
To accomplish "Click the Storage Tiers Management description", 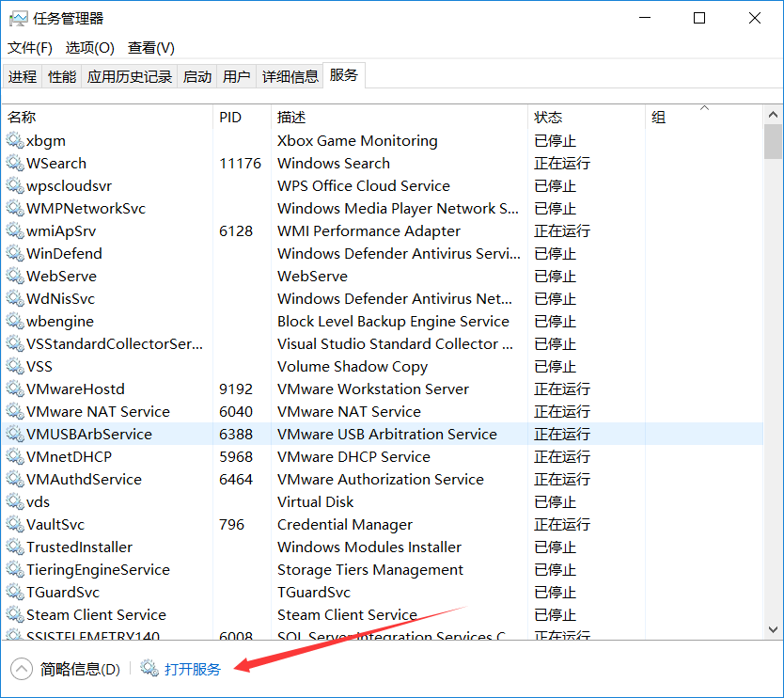I will [370, 570].
